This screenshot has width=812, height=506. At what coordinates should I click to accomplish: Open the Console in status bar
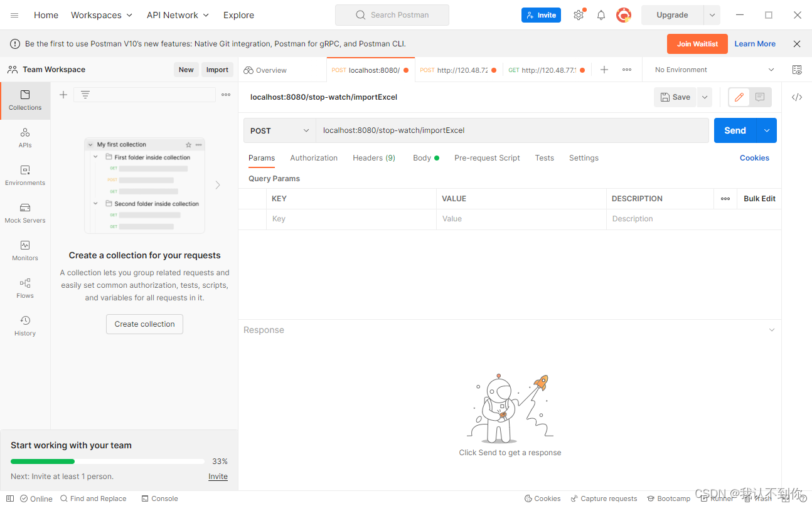pyautogui.click(x=160, y=498)
